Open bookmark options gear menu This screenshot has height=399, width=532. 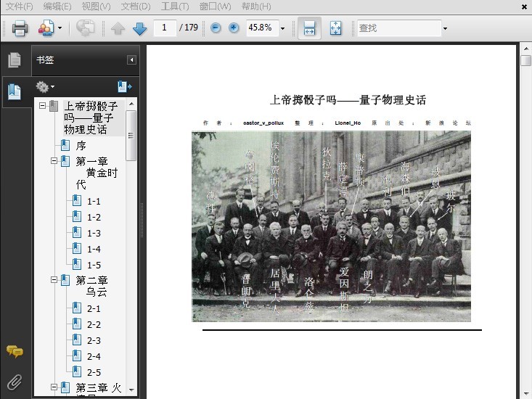click(x=45, y=87)
